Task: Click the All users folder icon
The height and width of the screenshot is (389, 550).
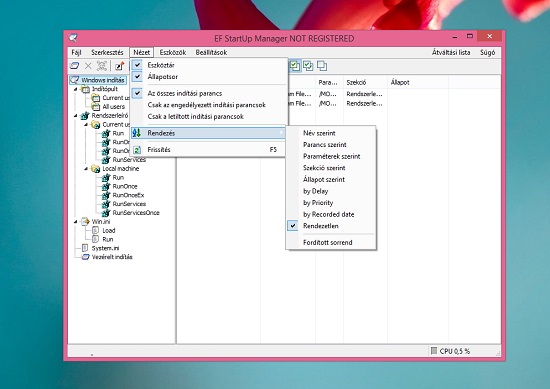Action: pos(96,107)
